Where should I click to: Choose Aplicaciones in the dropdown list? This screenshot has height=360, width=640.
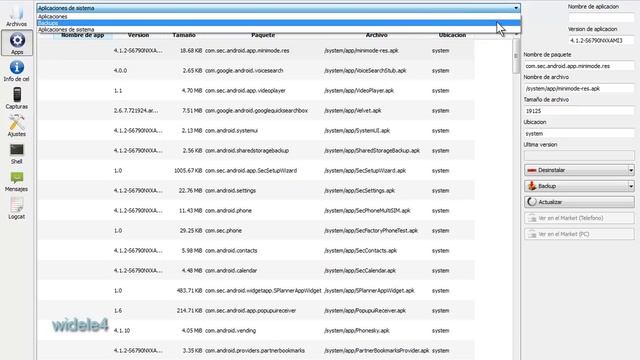click(x=278, y=16)
